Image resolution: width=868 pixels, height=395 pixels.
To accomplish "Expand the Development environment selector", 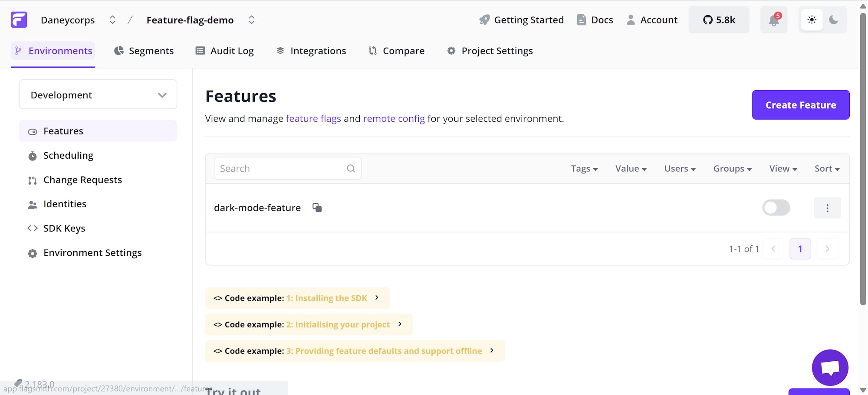I will pos(98,95).
